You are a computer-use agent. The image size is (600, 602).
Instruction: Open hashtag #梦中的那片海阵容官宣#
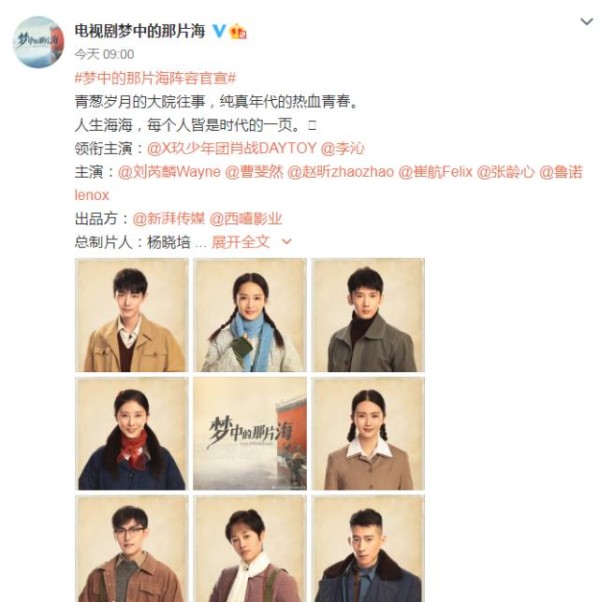155,78
